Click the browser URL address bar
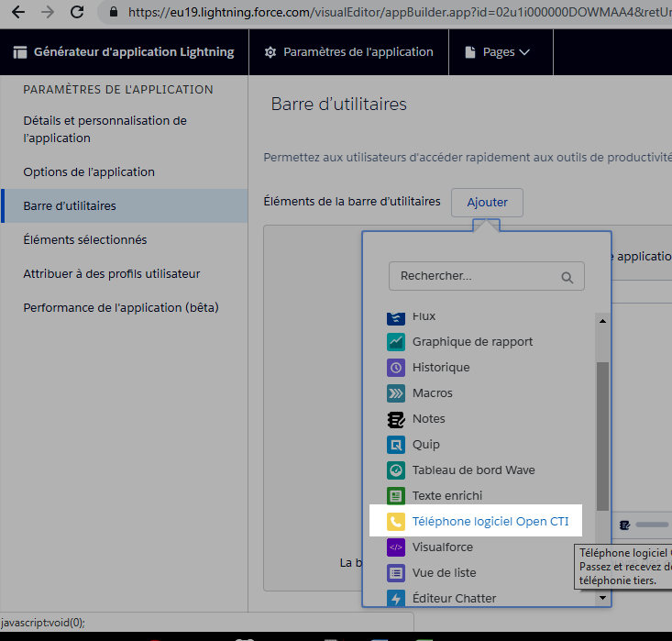The image size is (672, 641). pos(386,12)
